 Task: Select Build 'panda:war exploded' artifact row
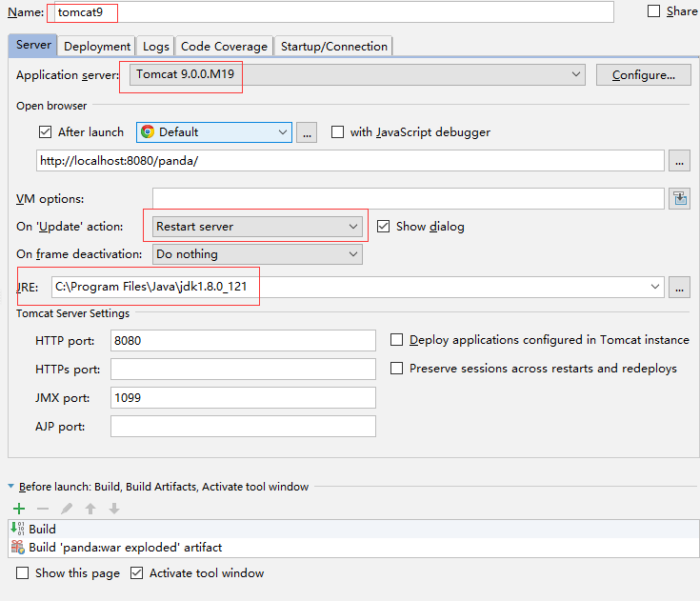click(x=353, y=547)
